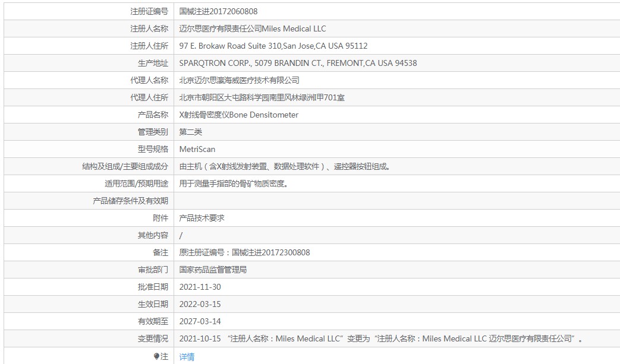Image resolution: width=620 pixels, height=364 pixels.
Task: Select product name X射线骨密度仪Bone Densitometer
Action: (x=239, y=115)
